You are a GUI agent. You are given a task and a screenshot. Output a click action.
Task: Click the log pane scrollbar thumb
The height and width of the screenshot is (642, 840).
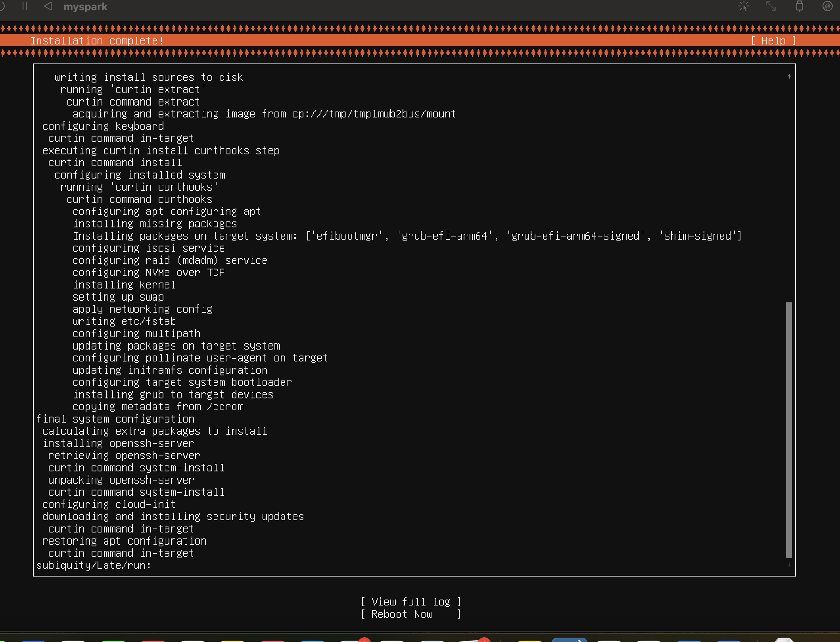[x=788, y=430]
